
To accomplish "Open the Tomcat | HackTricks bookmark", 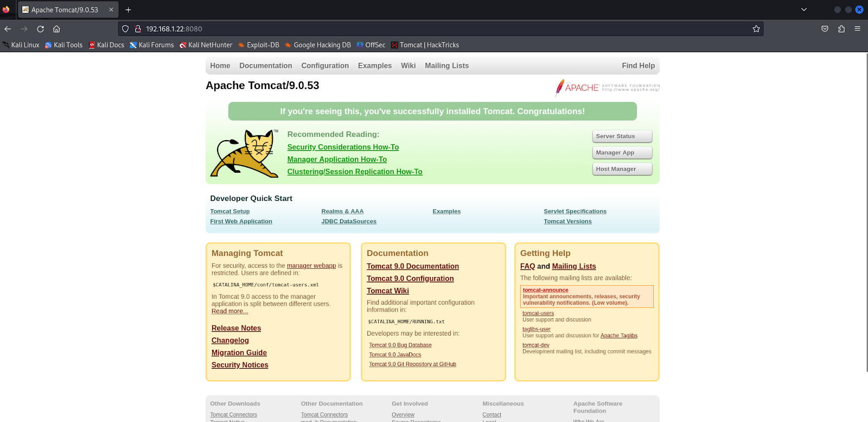I will (x=425, y=45).
